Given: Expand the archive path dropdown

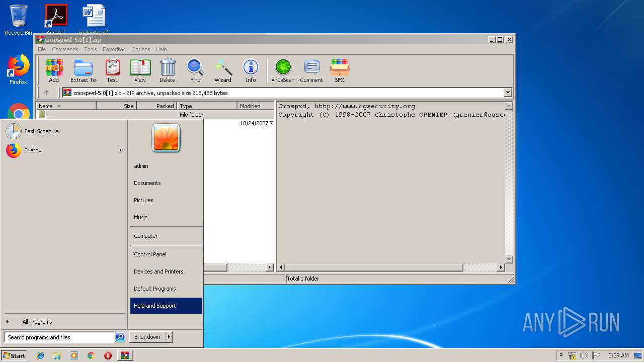Looking at the screenshot, I should click(508, 93).
